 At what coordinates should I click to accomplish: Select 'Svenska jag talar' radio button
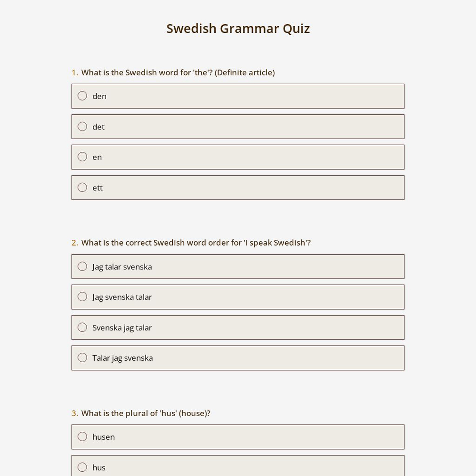82,327
